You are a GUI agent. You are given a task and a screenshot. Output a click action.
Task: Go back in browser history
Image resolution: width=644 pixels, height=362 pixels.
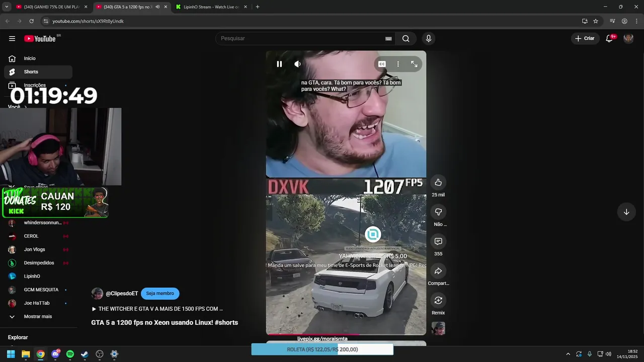tap(7, 21)
